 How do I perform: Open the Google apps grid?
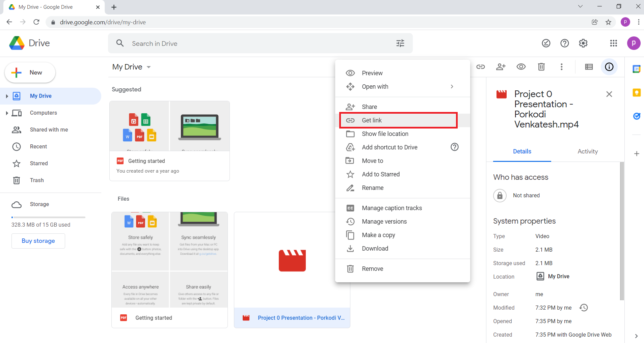click(613, 43)
